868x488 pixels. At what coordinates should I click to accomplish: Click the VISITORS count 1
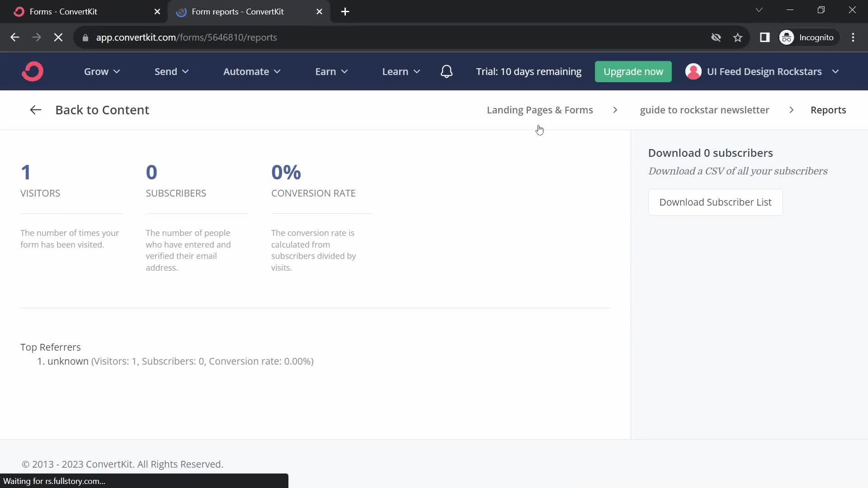click(26, 172)
